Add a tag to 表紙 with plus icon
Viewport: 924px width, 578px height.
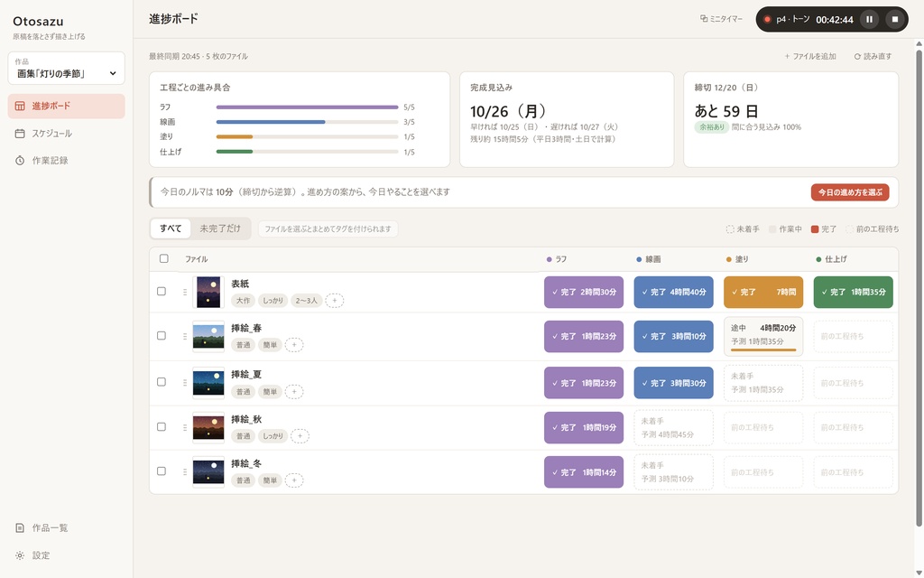pyautogui.click(x=334, y=300)
